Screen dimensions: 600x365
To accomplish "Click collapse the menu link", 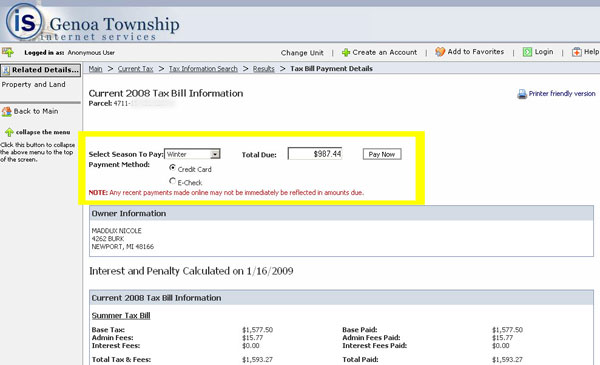I will pyautogui.click(x=43, y=132).
